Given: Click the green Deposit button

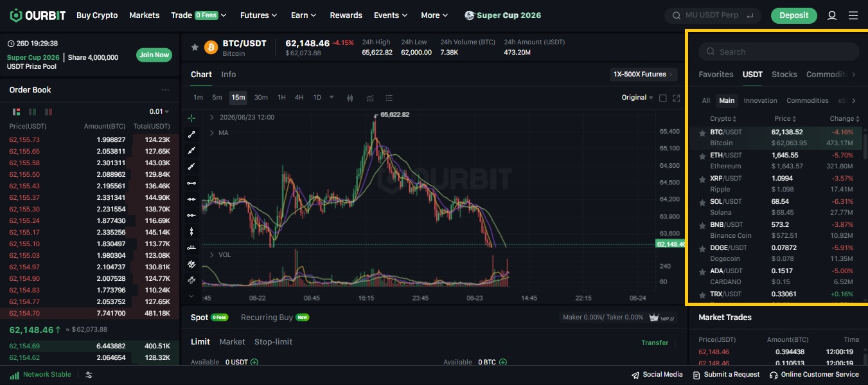Looking at the screenshot, I should pyautogui.click(x=793, y=15).
